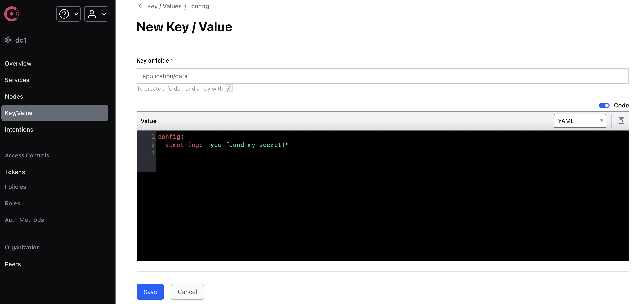Follow the Key / Values breadcrumb link
Viewport: 644px width, 304px height.
pos(164,6)
